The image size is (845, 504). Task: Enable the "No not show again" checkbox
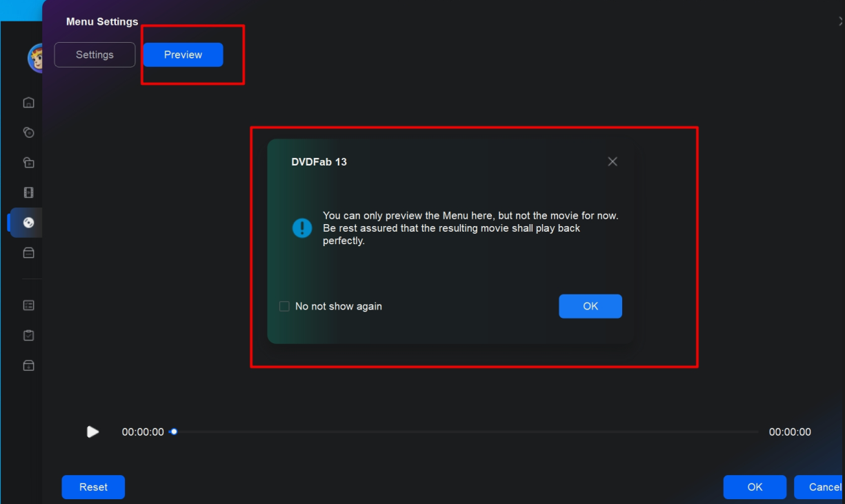(x=284, y=306)
